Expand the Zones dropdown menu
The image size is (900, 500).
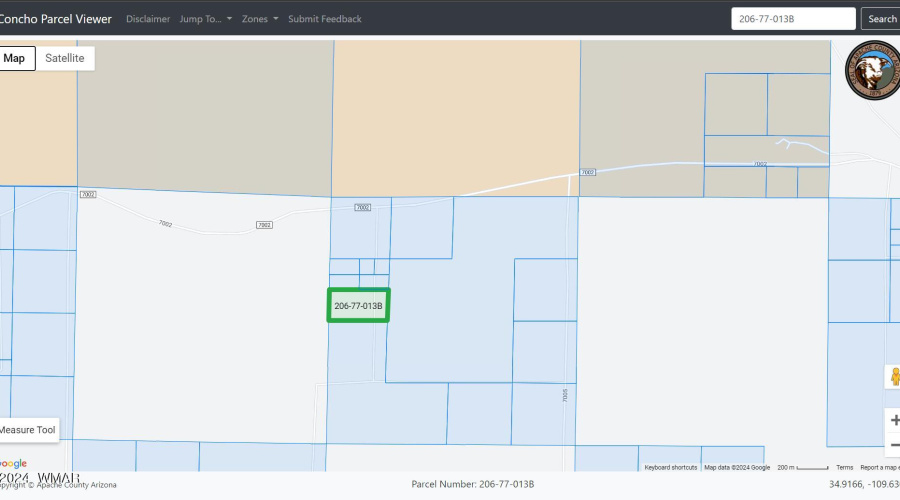click(260, 19)
